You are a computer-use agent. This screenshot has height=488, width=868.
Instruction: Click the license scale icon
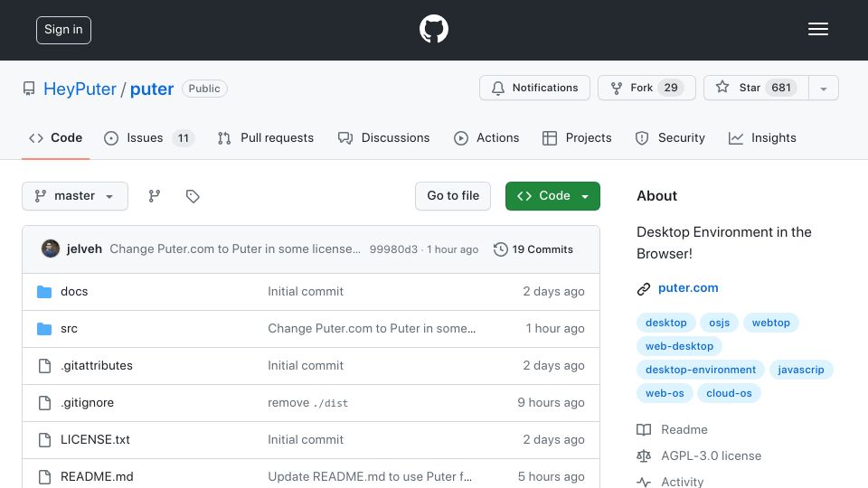coord(644,455)
